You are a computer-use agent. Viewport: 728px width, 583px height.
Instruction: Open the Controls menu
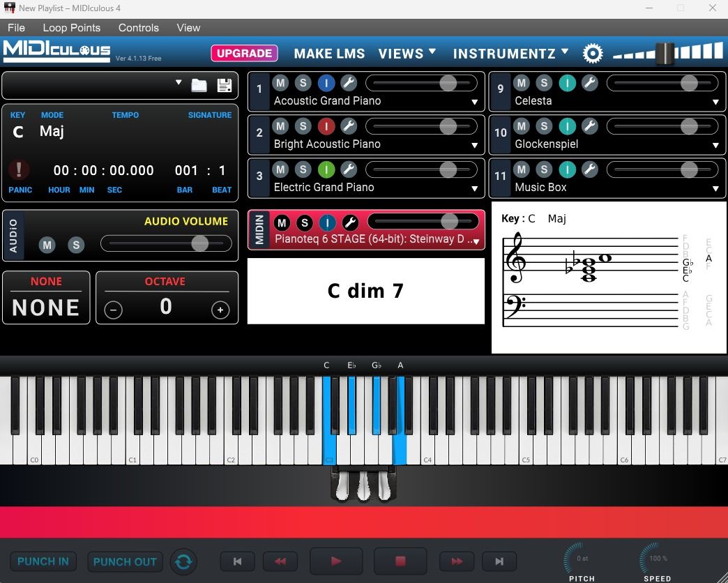138,28
